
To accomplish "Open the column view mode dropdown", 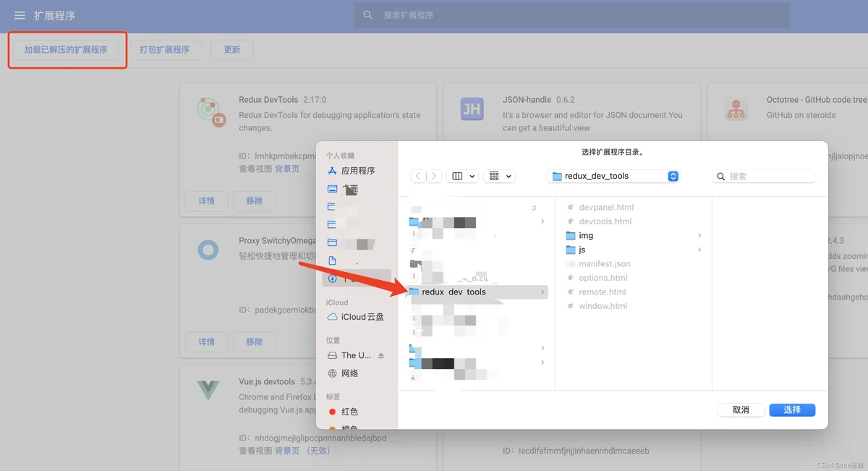I will [x=463, y=176].
